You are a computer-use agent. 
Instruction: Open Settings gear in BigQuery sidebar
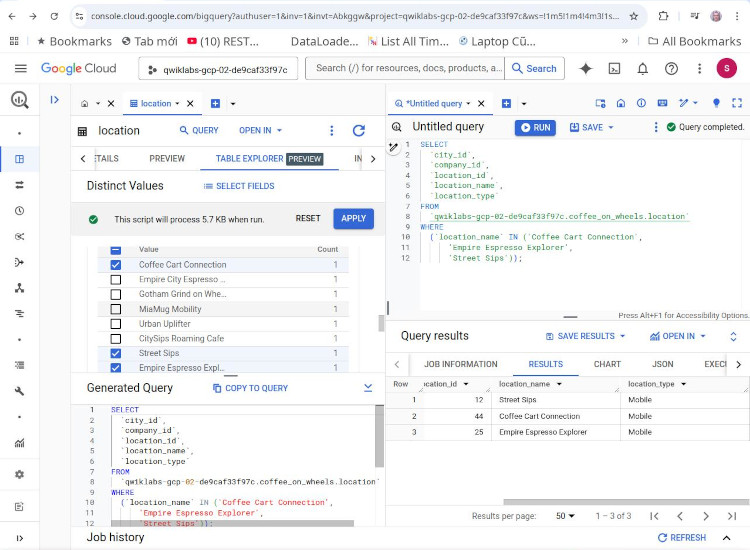pyautogui.click(x=20, y=474)
